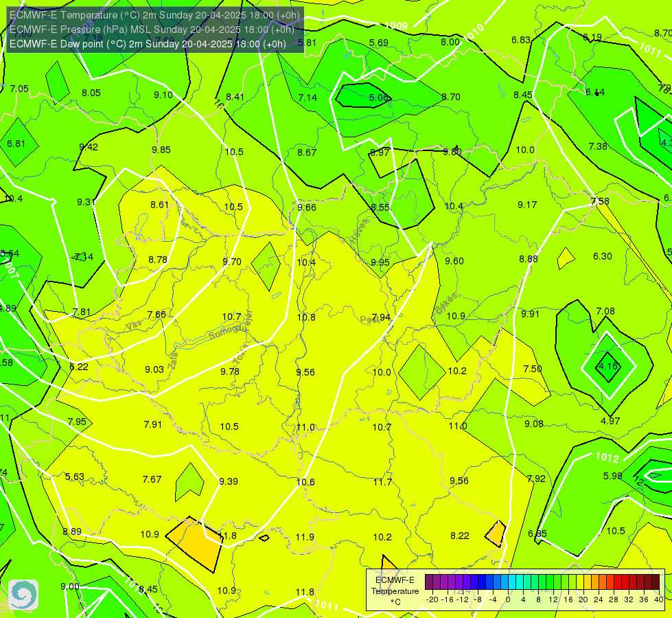Screen dimensions: 672x618
Task: Click the purple legend swatch above -20
Action: click(x=429, y=582)
